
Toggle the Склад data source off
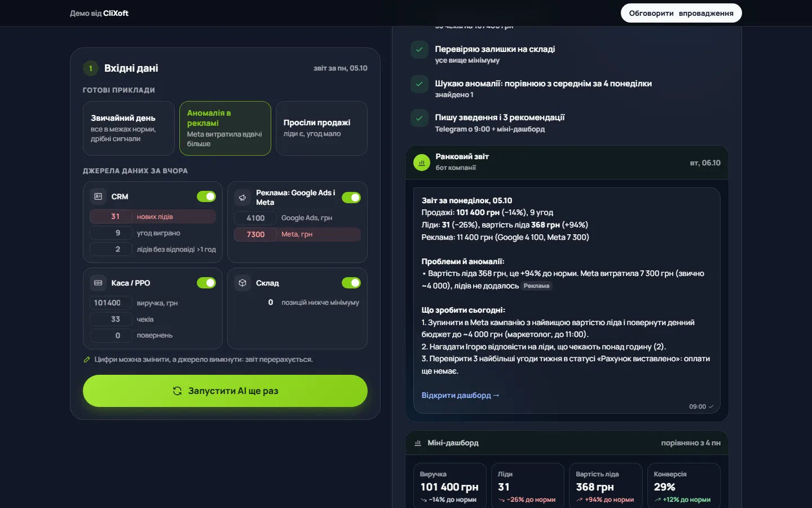click(x=351, y=283)
